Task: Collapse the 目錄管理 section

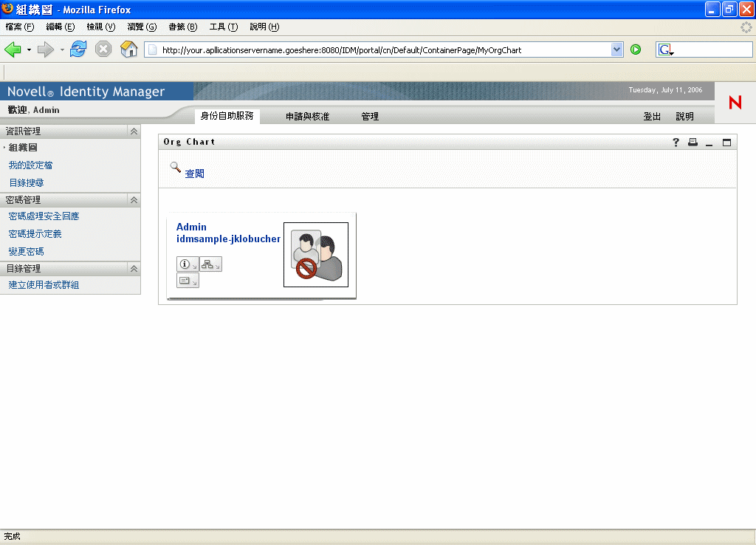Action: pos(134,269)
